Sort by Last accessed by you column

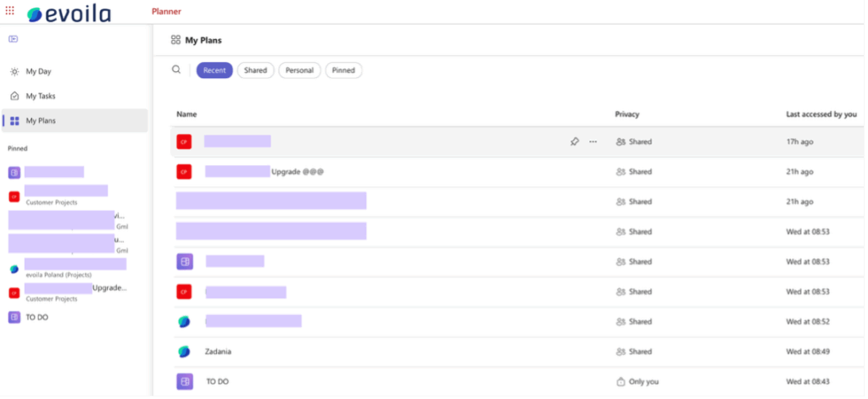[821, 114]
